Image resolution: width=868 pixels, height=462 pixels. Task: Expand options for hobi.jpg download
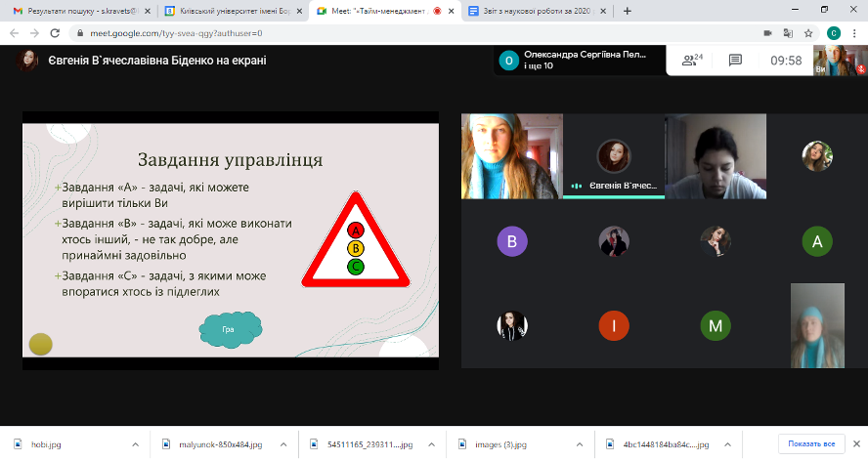[135, 444]
